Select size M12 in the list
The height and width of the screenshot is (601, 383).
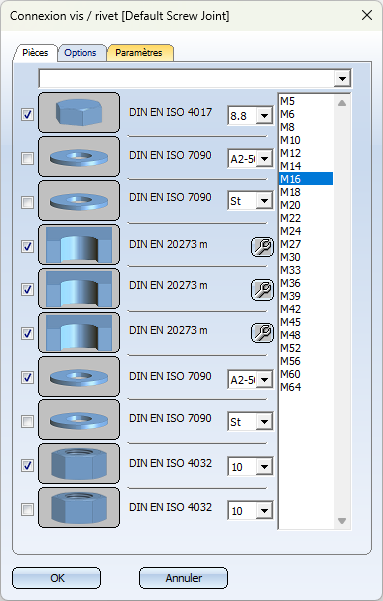click(306, 153)
